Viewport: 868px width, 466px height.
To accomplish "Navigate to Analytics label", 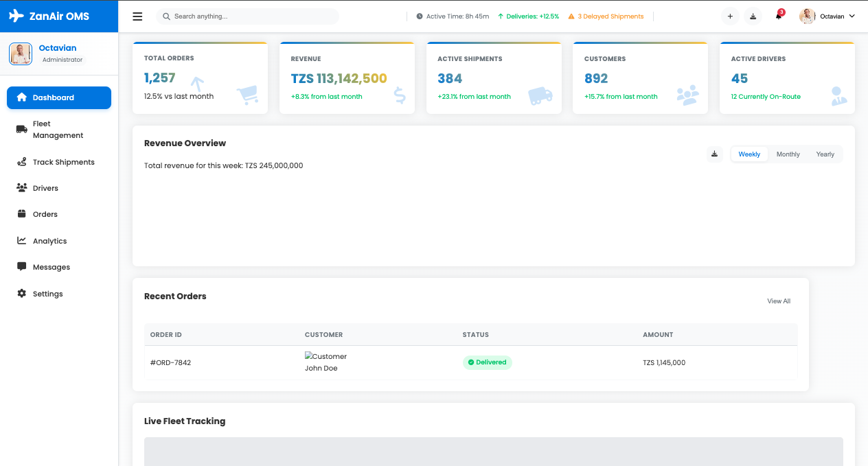I will [50, 241].
